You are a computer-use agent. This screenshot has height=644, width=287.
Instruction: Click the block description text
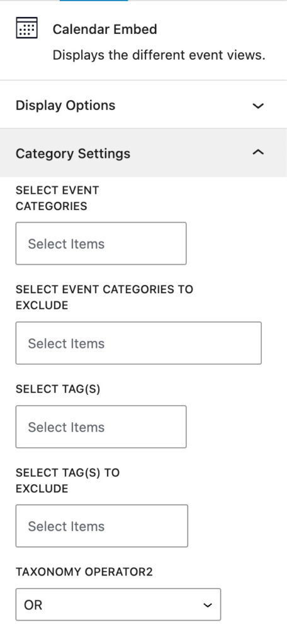coord(159,55)
